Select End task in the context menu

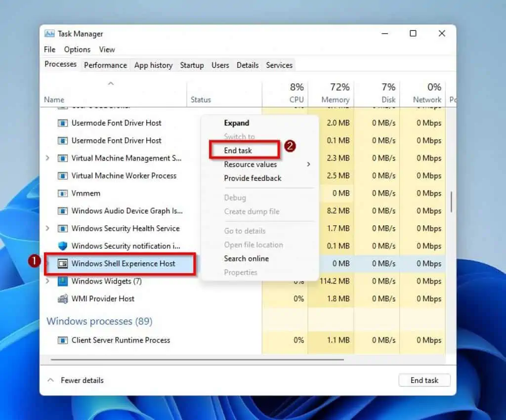click(238, 150)
